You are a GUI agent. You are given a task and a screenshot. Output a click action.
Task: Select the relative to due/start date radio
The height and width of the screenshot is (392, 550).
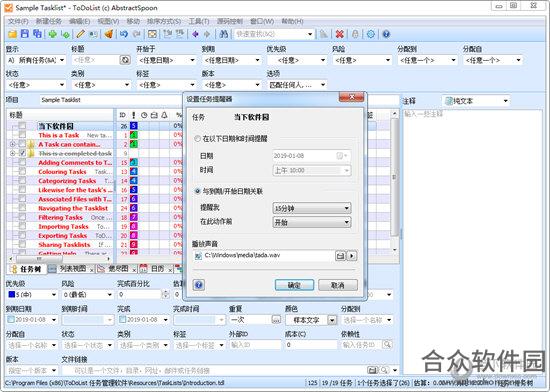[197, 191]
